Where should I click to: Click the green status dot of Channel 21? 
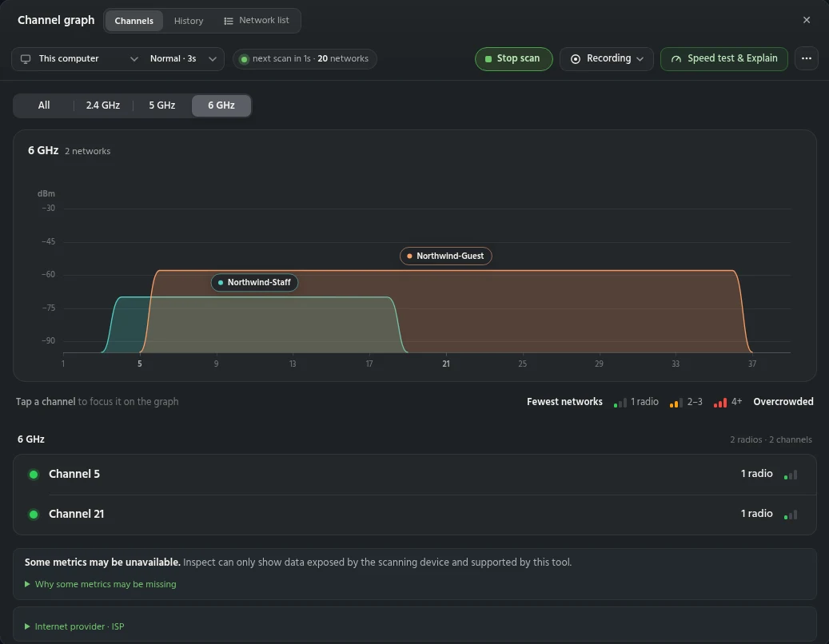(34, 514)
